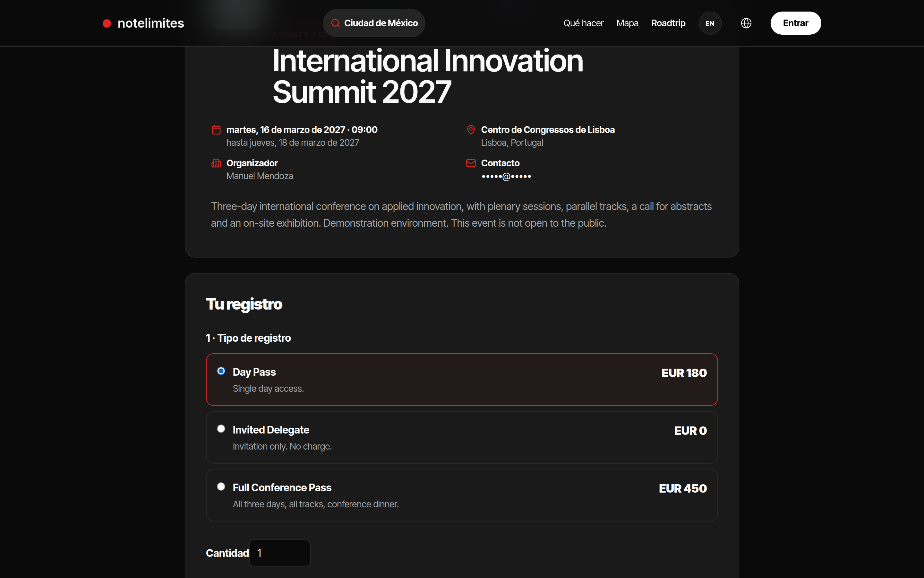The width and height of the screenshot is (924, 578).
Task: Click the masked contact email
Action: (x=506, y=176)
